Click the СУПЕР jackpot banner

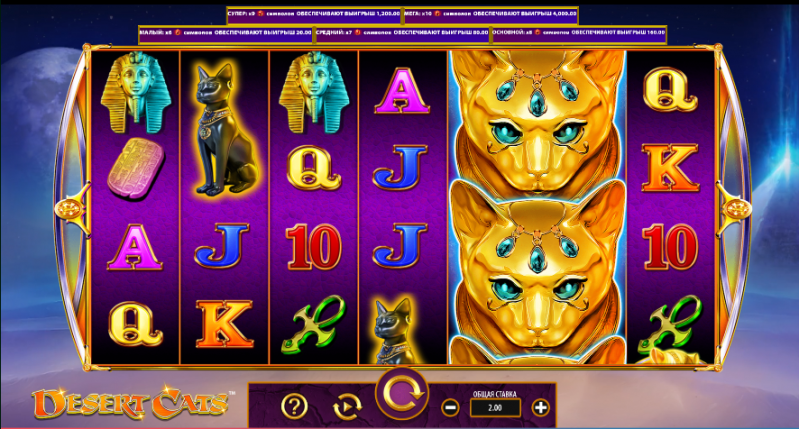[314, 14]
